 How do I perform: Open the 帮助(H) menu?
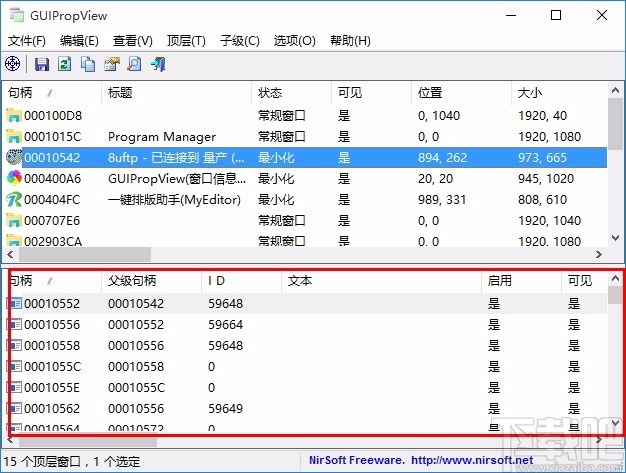[350, 41]
